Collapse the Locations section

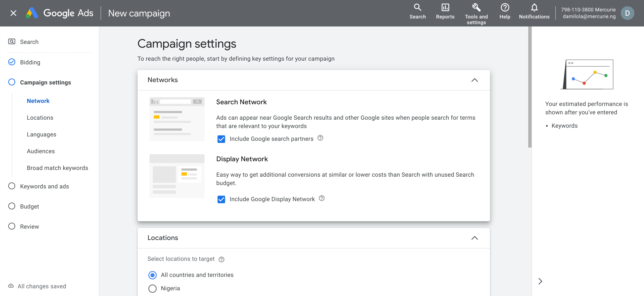pyautogui.click(x=475, y=238)
